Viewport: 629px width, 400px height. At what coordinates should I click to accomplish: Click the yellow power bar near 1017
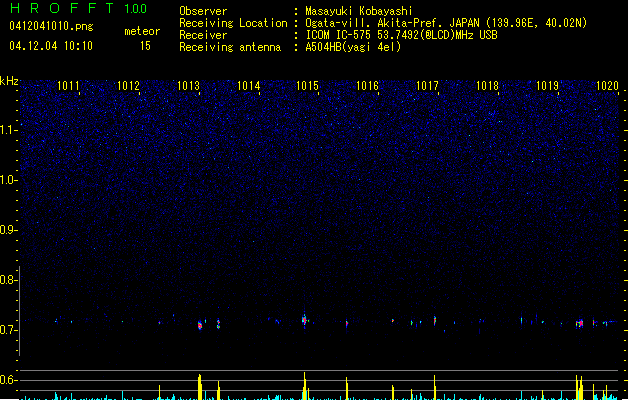click(435, 387)
